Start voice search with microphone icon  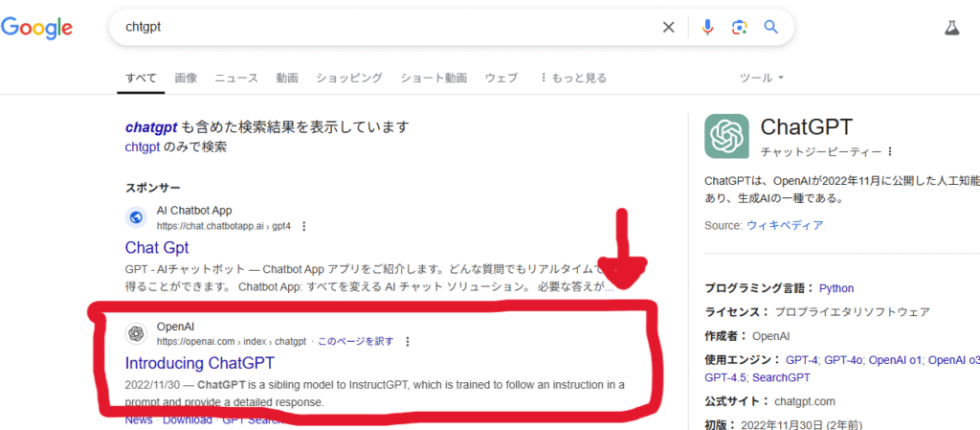coord(707,27)
